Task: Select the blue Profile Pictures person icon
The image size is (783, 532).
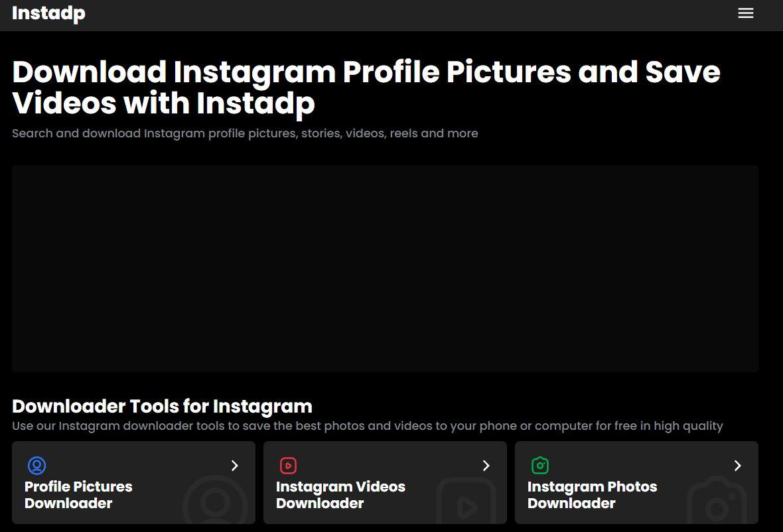Action: (x=38, y=466)
